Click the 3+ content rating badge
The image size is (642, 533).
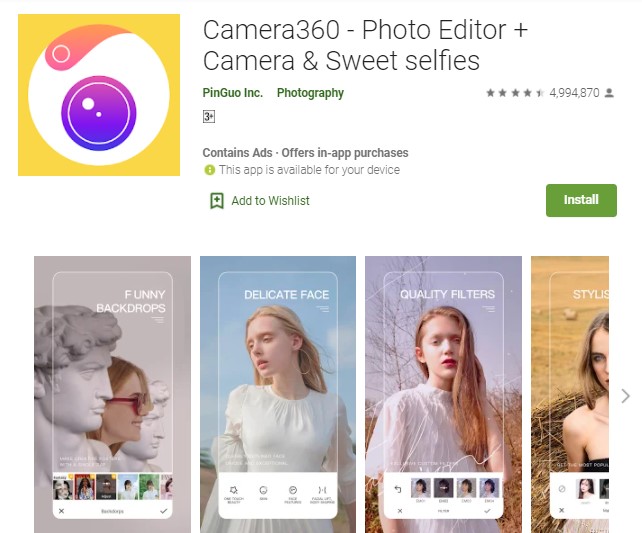tap(209, 117)
